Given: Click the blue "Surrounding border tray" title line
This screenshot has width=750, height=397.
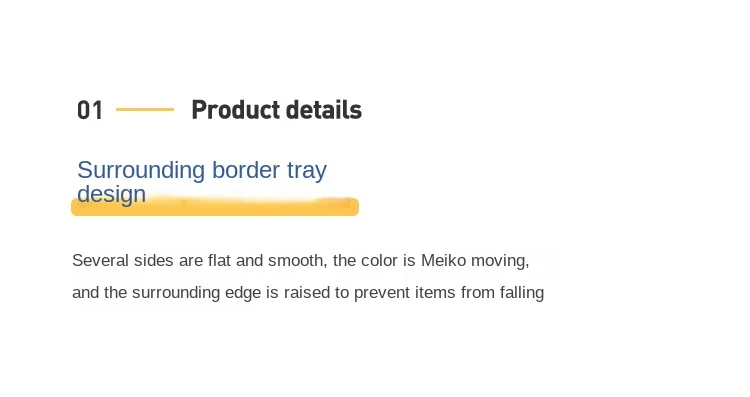Looking at the screenshot, I should tap(202, 170).
